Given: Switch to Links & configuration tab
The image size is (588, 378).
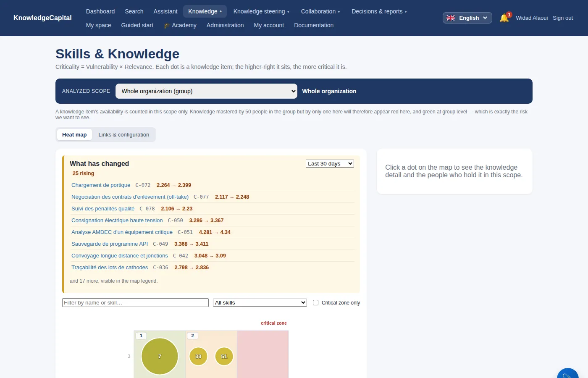Looking at the screenshot, I should [124, 135].
